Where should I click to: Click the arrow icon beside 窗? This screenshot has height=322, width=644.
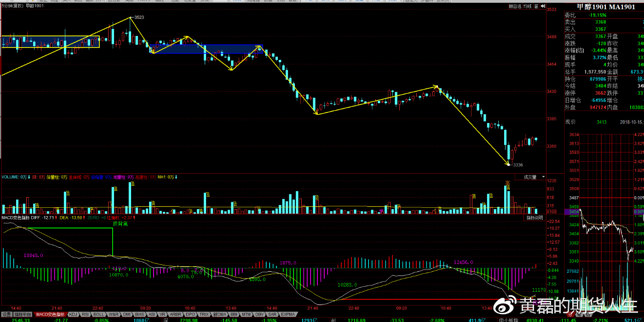click(x=543, y=6)
